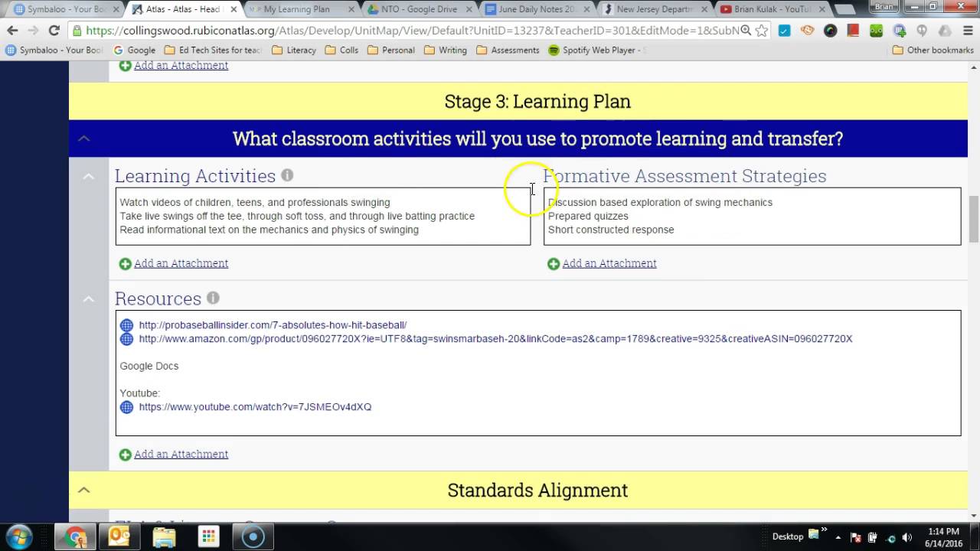Open the probaseballinsider.com link
Viewport: 980px width, 551px height.
273,325
